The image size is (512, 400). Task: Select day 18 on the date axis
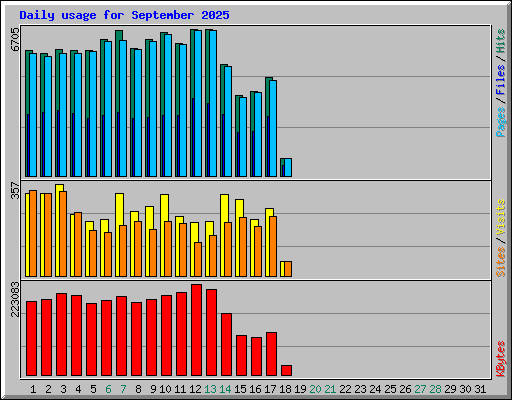[285, 389]
